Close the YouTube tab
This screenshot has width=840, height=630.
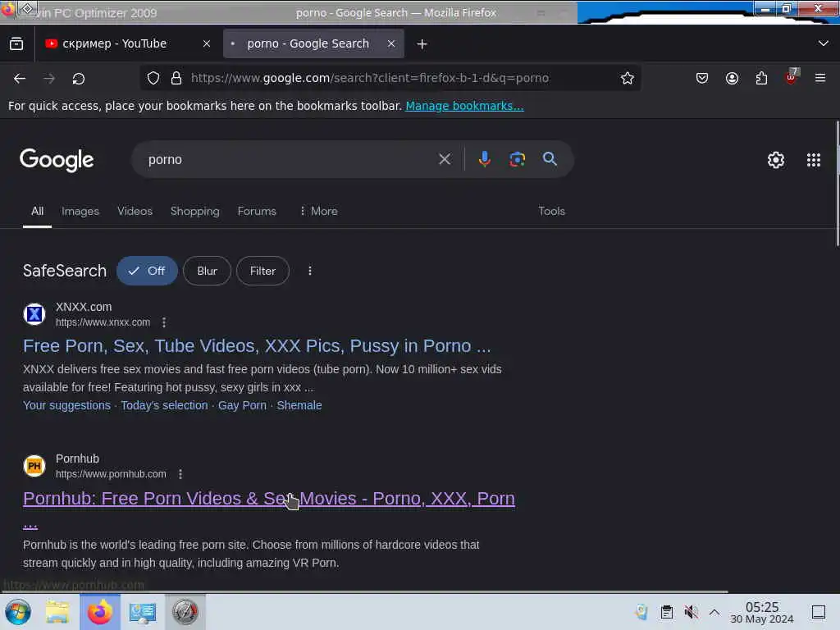click(x=207, y=44)
